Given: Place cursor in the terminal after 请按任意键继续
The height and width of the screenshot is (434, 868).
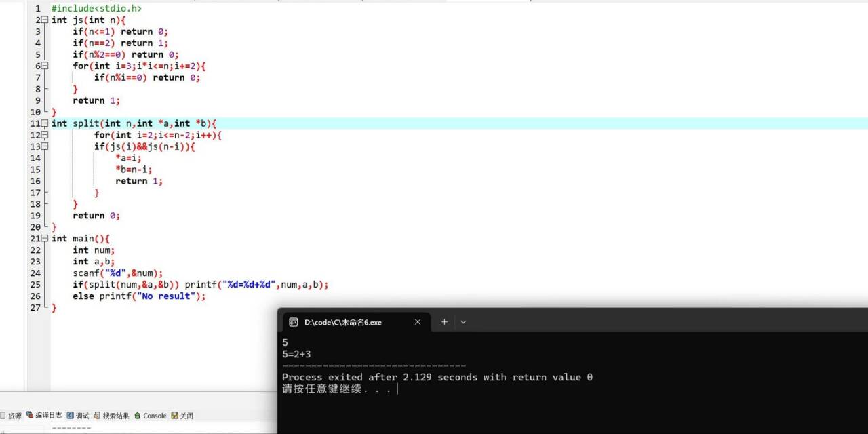Looking at the screenshot, I should click(x=397, y=389).
